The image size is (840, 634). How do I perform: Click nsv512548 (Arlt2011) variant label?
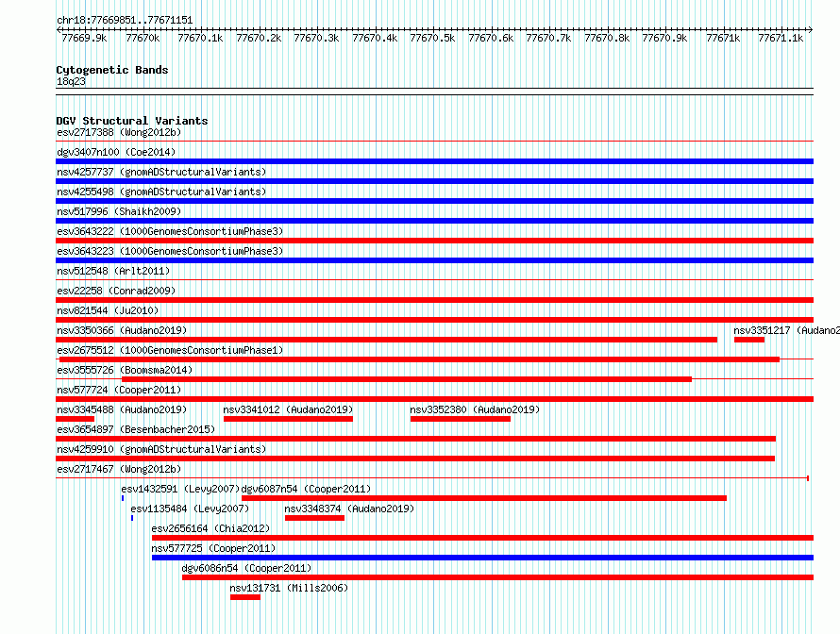coord(113,271)
